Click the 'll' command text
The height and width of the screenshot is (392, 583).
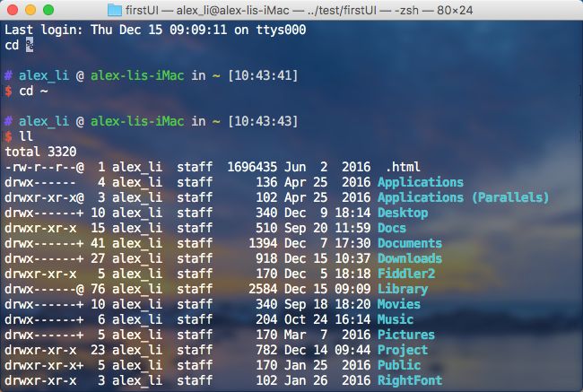26,136
